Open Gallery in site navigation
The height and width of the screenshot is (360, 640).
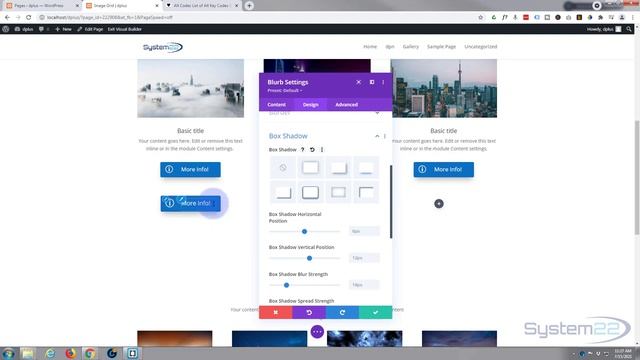click(411, 47)
